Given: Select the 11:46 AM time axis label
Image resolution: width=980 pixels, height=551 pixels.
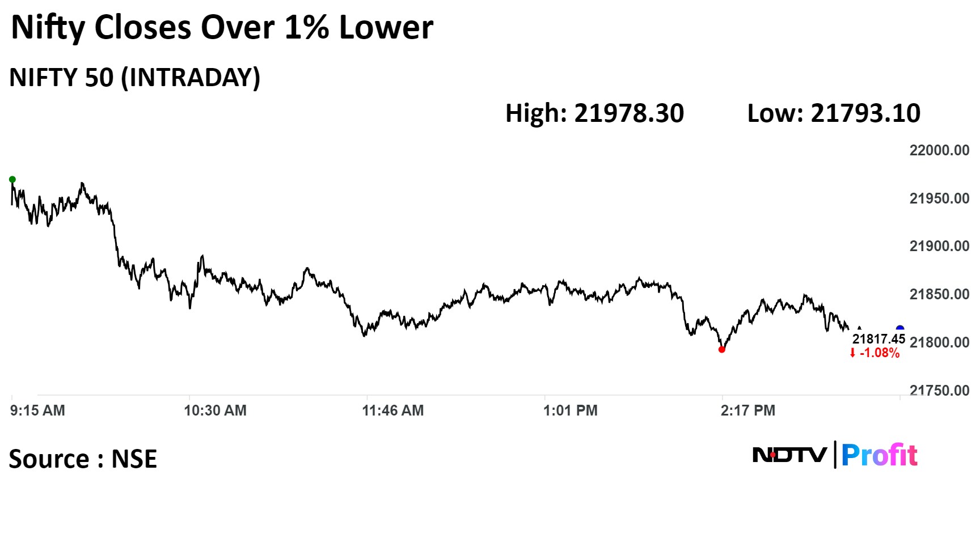Looking at the screenshot, I should (x=393, y=410).
